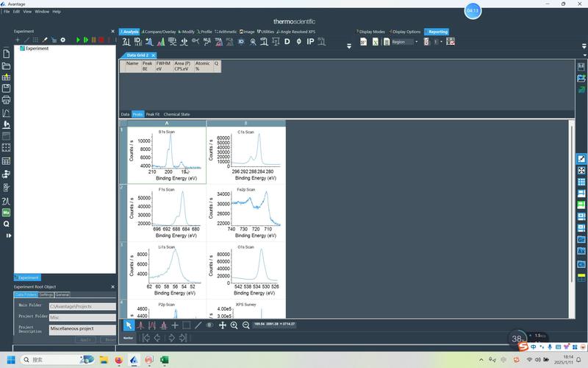The image size is (588, 368).
Task: Open the General tab in Root Object panel
Action: coord(62,295)
